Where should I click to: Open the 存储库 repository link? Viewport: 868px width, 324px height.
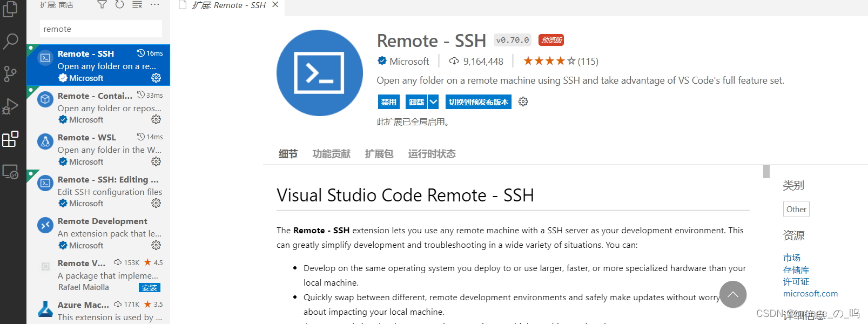[x=796, y=269]
